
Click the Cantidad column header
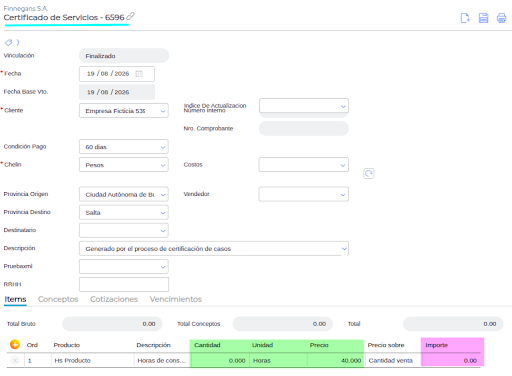[207, 345]
